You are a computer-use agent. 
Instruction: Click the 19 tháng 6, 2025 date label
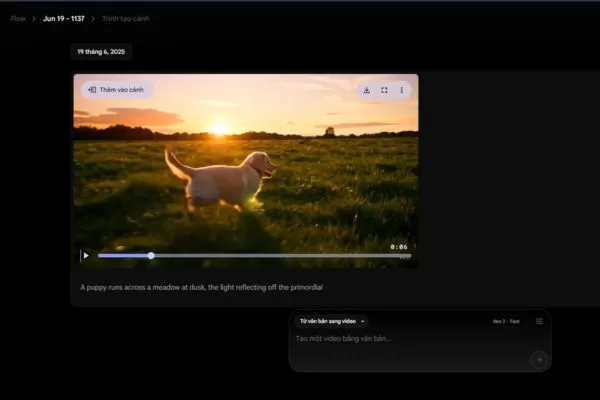[x=101, y=52]
